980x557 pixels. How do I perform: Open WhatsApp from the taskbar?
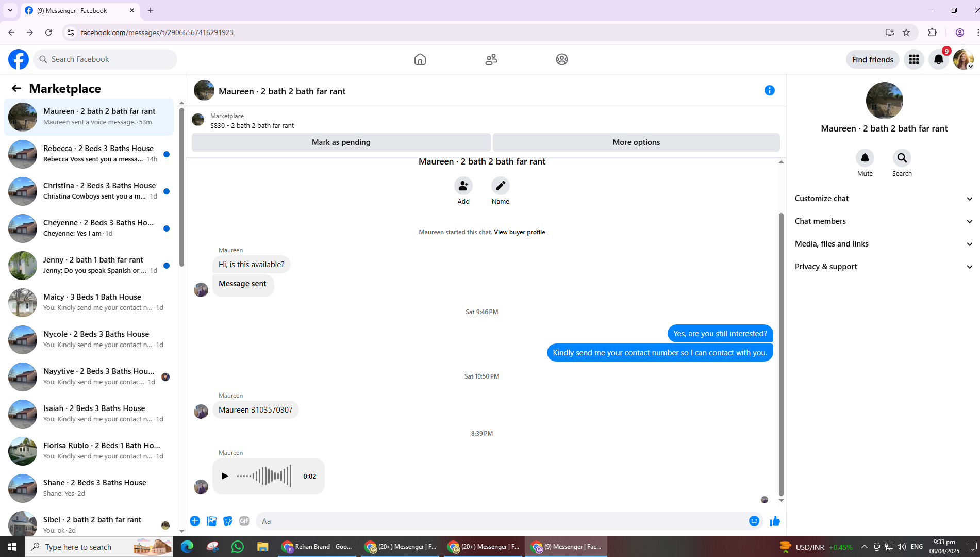[238, 547]
